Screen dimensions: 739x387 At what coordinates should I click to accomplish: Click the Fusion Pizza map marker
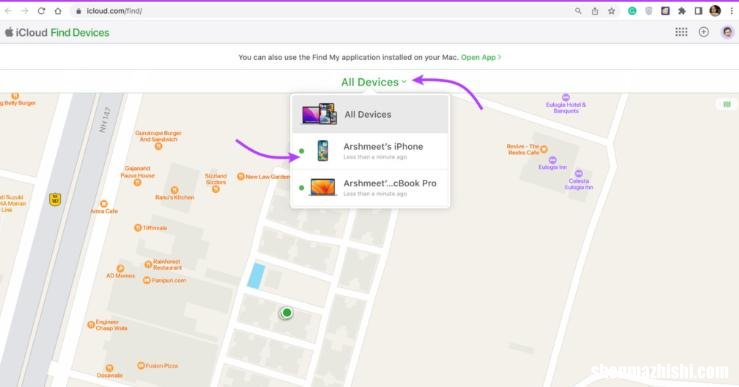(x=140, y=365)
